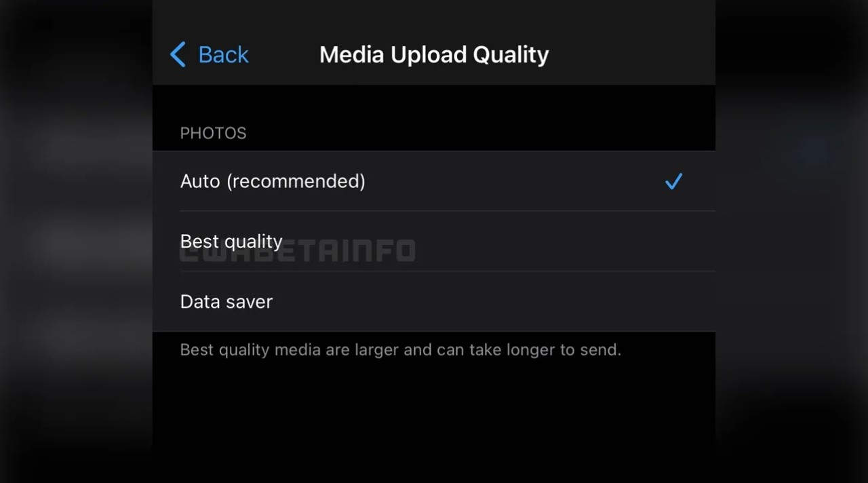868x483 pixels.
Task: Click the "PHOTOS" section header
Action: pyautogui.click(x=213, y=133)
